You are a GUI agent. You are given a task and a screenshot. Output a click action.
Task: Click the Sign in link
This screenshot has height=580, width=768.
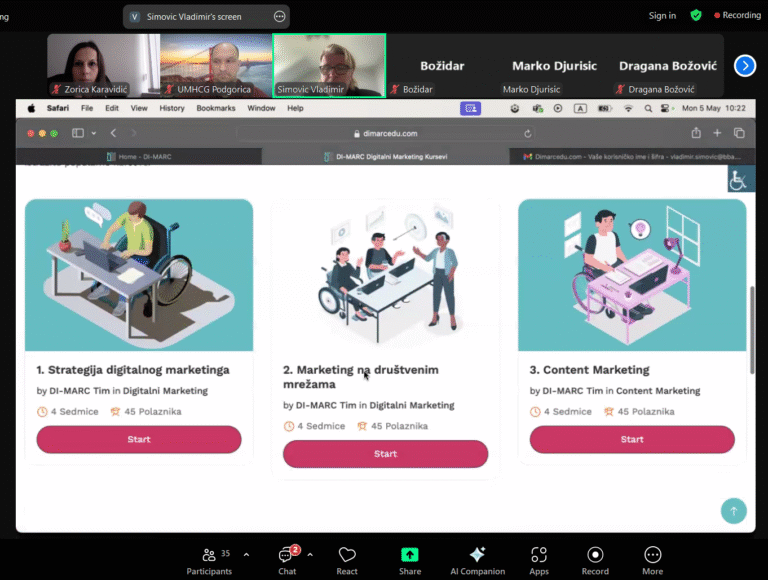(x=662, y=16)
